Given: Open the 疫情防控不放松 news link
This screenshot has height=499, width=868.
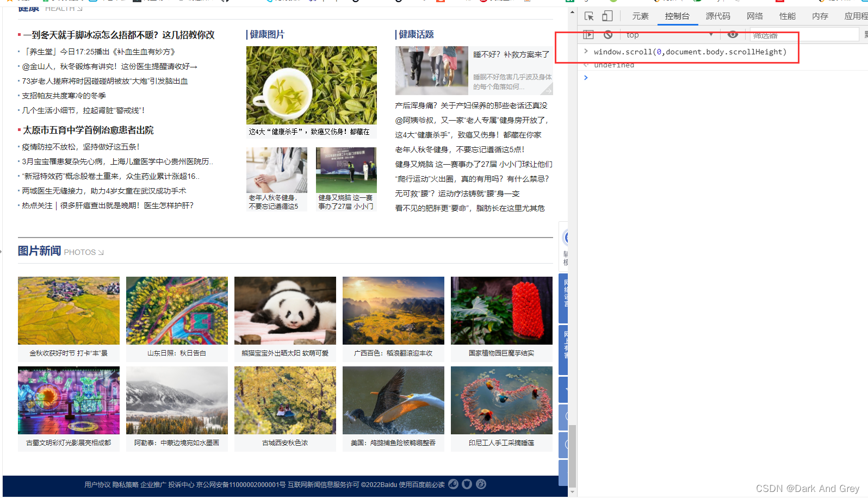Looking at the screenshot, I should click(80, 147).
